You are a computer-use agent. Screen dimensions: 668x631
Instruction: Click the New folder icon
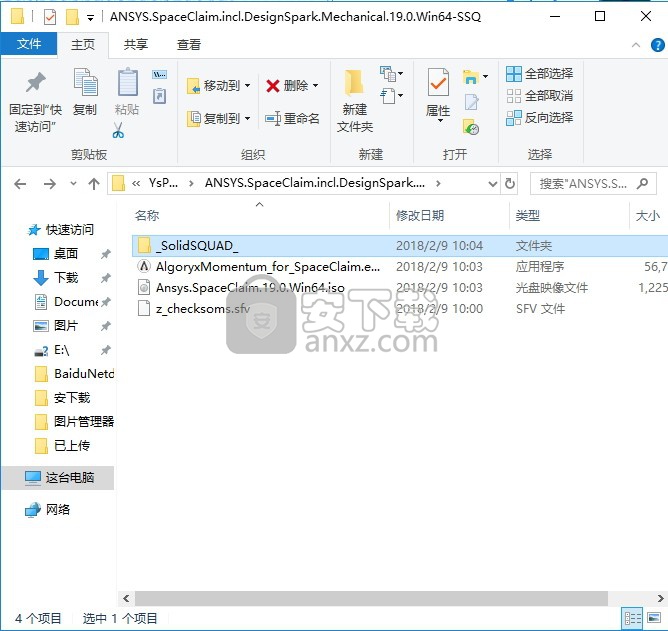tap(354, 83)
